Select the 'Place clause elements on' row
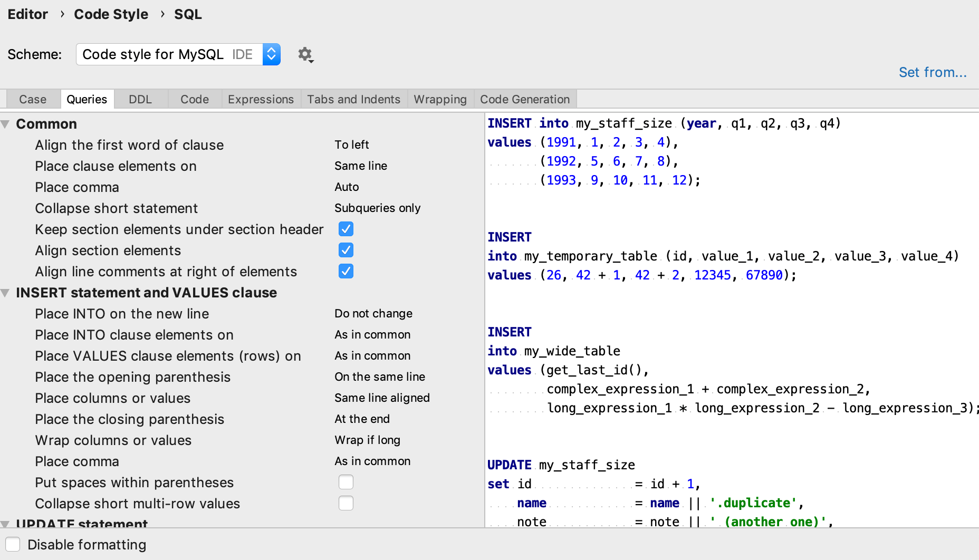This screenshot has width=979, height=560. [242, 166]
